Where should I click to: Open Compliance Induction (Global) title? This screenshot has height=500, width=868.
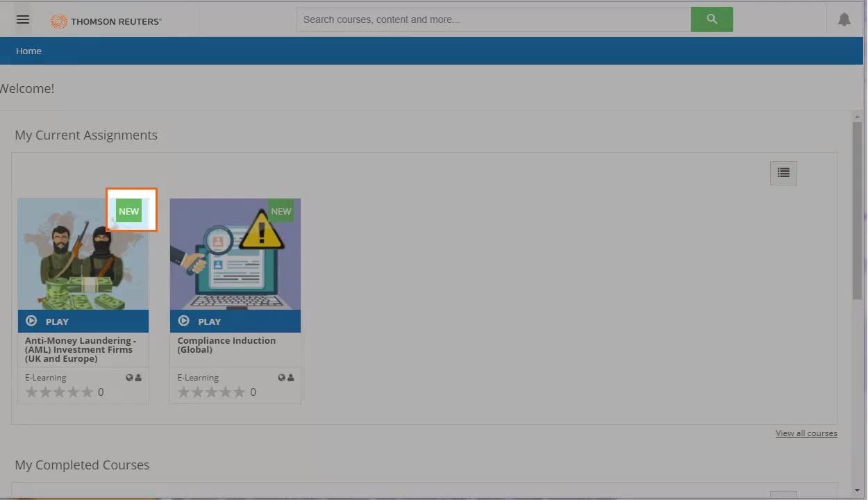226,345
